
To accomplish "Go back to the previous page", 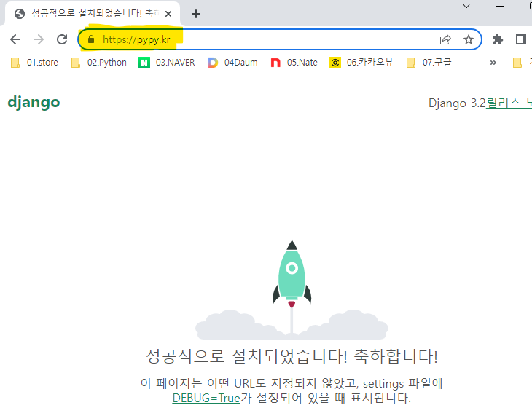I will pyautogui.click(x=15, y=39).
